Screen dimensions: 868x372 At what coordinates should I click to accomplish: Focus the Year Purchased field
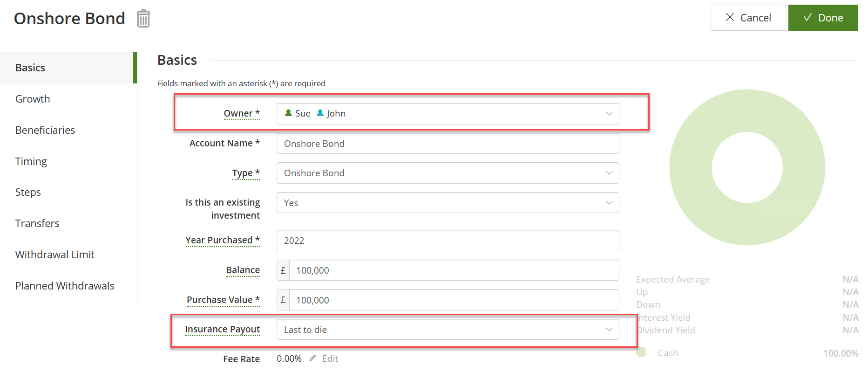(x=447, y=241)
